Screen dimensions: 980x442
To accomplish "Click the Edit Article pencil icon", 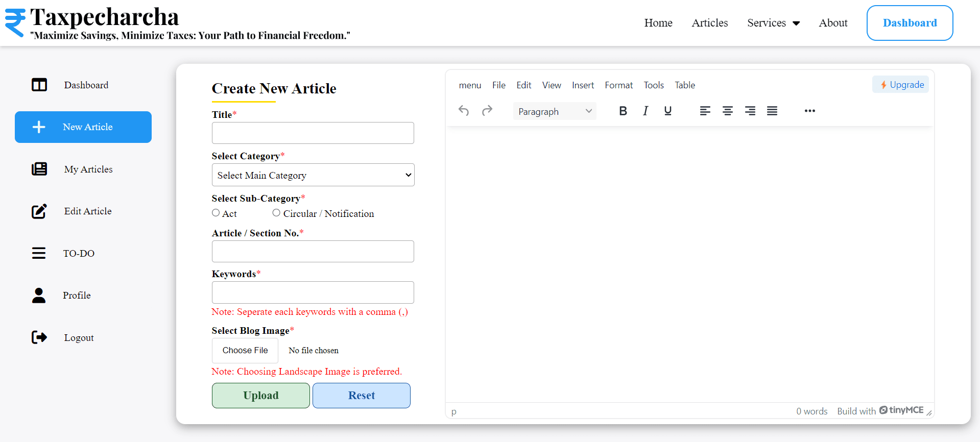I will 39,211.
